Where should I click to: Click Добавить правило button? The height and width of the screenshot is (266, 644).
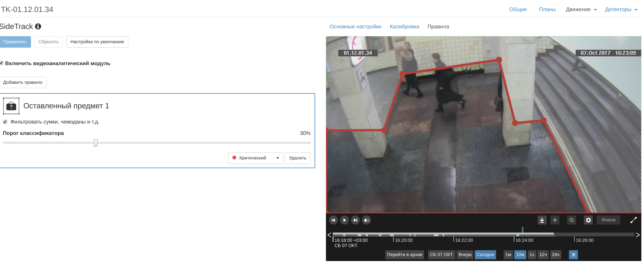click(x=23, y=82)
